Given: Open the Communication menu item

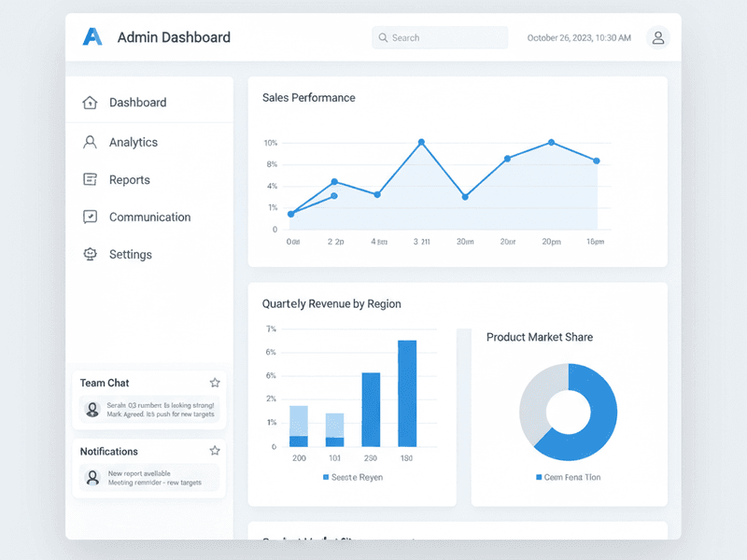Looking at the screenshot, I should pos(149,217).
